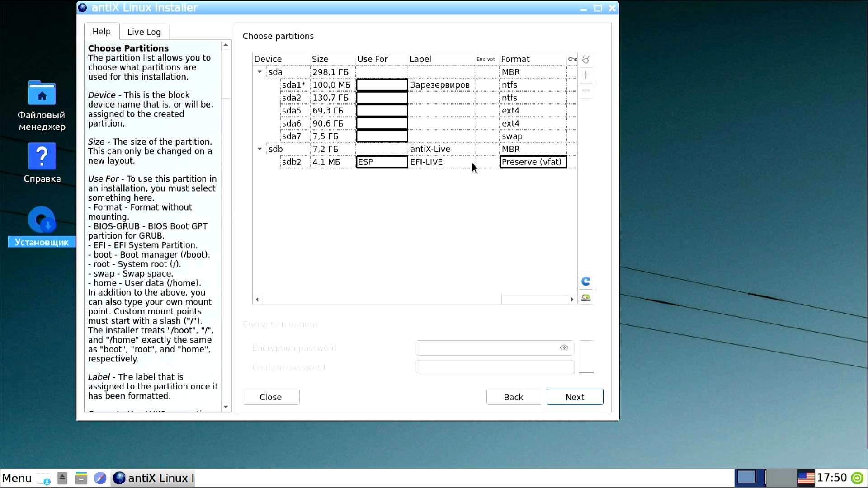Open the Preserve (vfat) format dropdown

tap(533, 162)
